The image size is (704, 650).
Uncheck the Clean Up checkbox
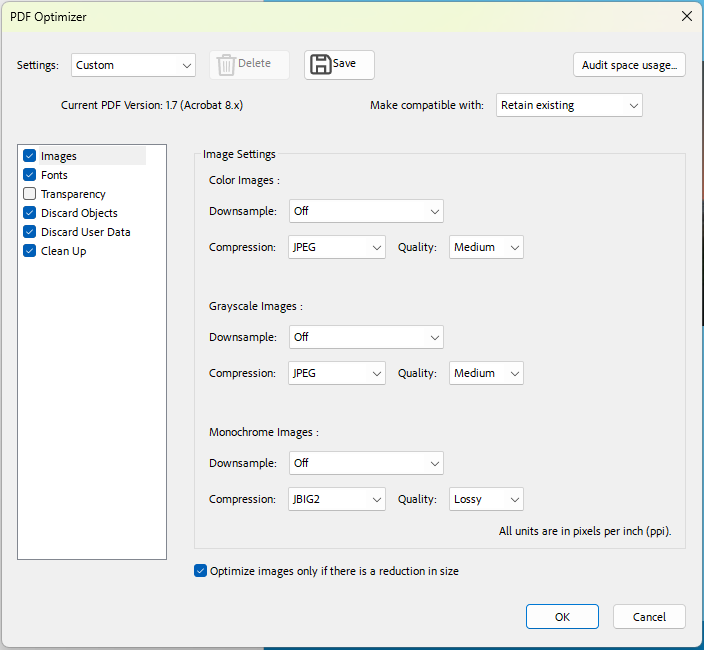point(30,250)
